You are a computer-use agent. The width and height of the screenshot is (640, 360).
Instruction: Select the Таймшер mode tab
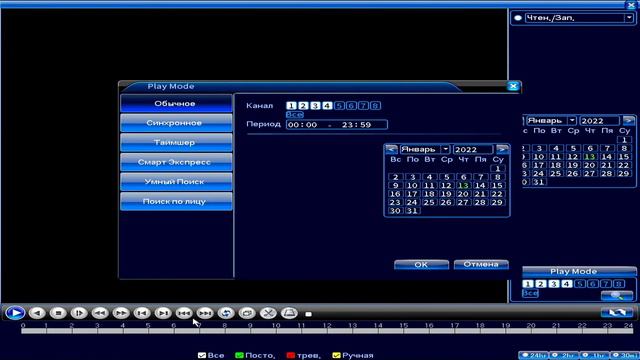tap(176, 142)
